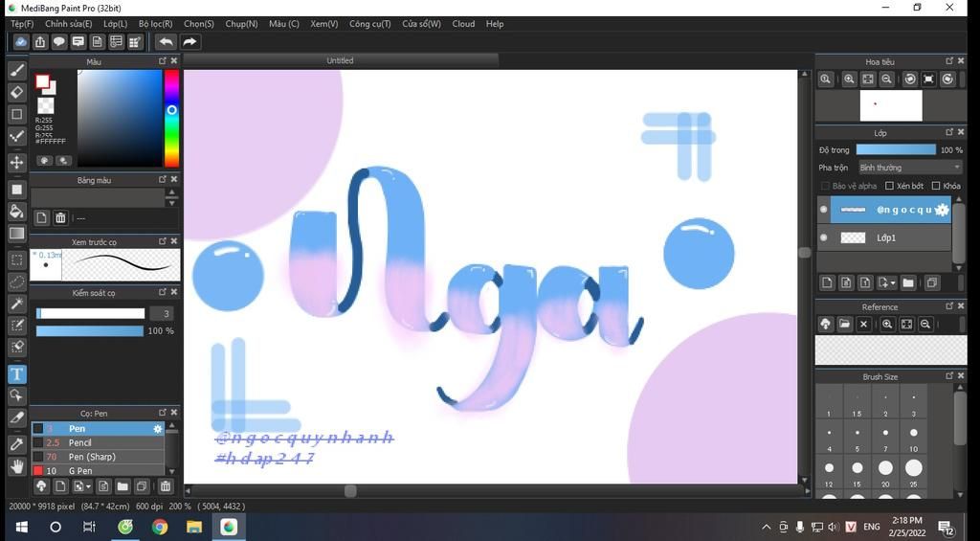Screen dimensions: 980x541
Task: Open the @ngocqu layer settings gear
Action: [x=942, y=210]
